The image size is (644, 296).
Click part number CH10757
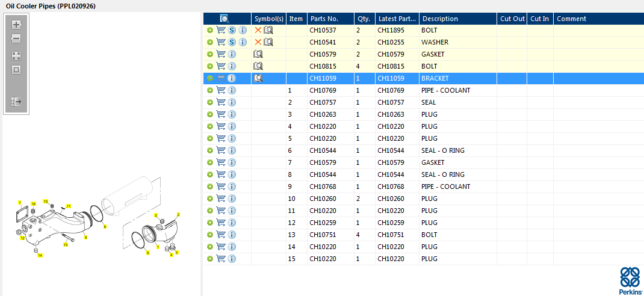click(323, 102)
